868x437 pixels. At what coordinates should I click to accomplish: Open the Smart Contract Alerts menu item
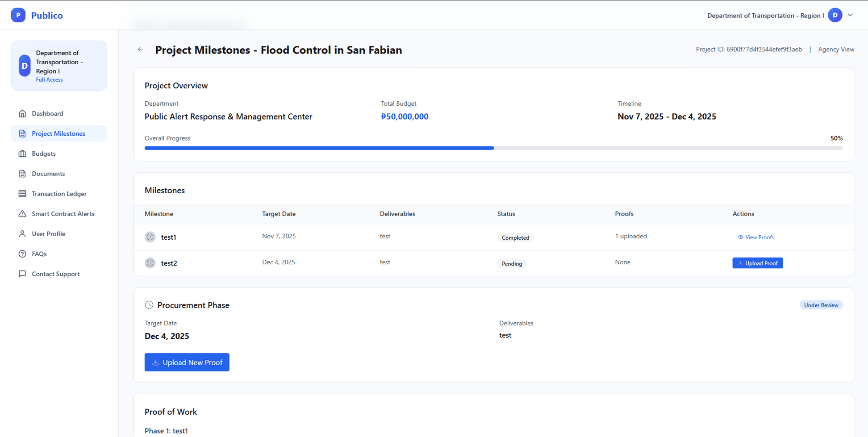59,214
